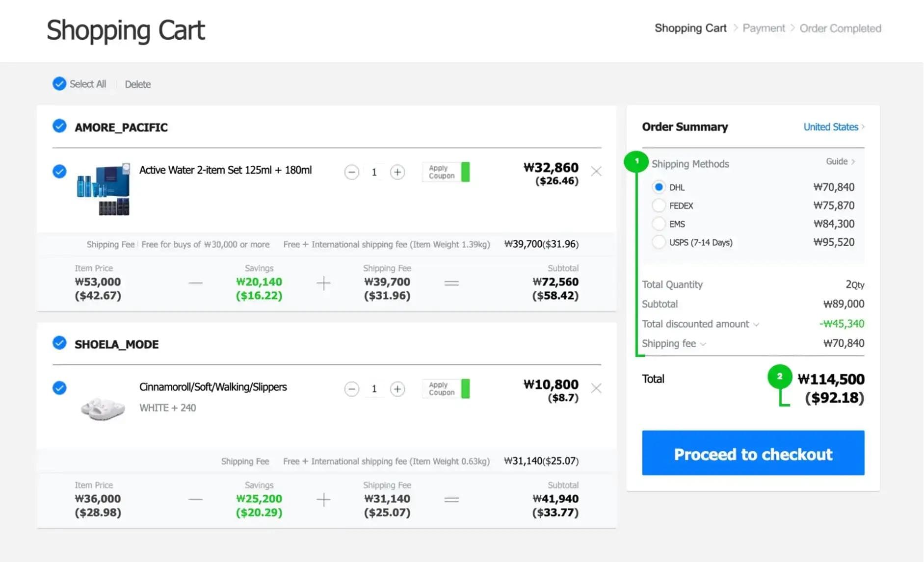The width and height of the screenshot is (924, 562).
Task: Click Order Completed in the breadcrumb
Action: [x=840, y=28]
